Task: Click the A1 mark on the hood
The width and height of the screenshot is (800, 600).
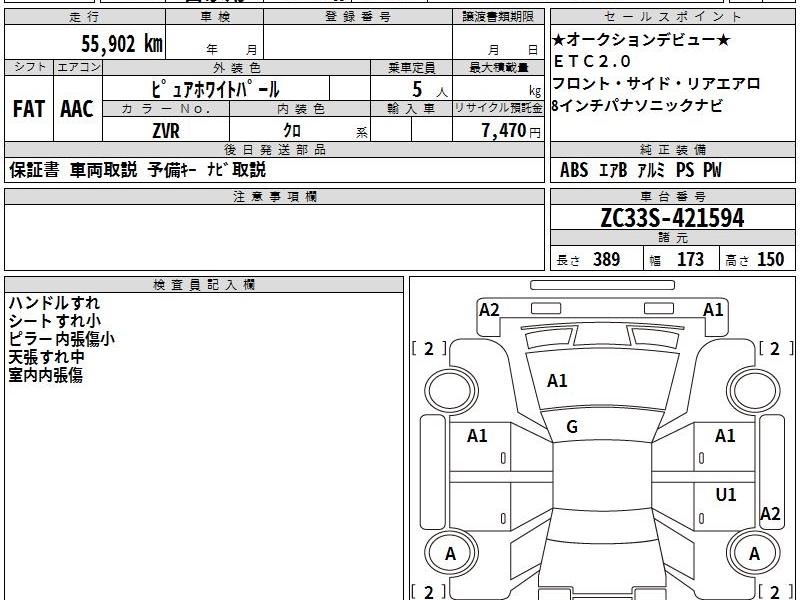Action: [x=557, y=381]
